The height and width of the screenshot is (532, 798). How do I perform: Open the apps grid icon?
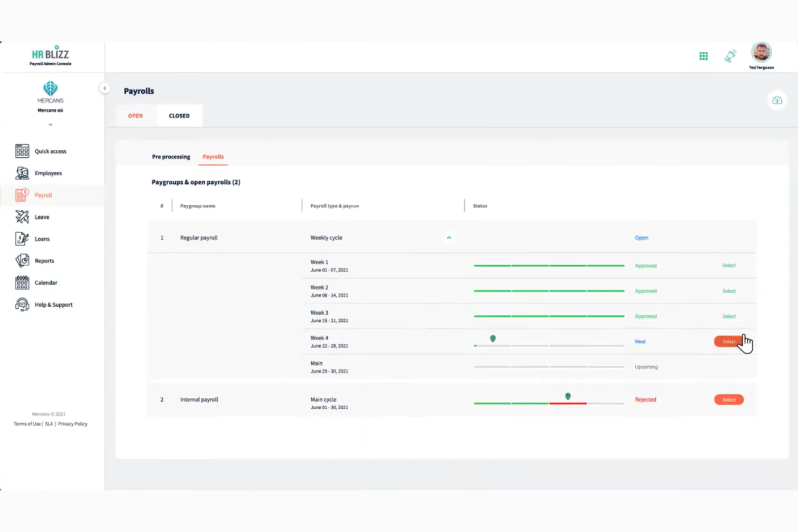click(x=703, y=56)
